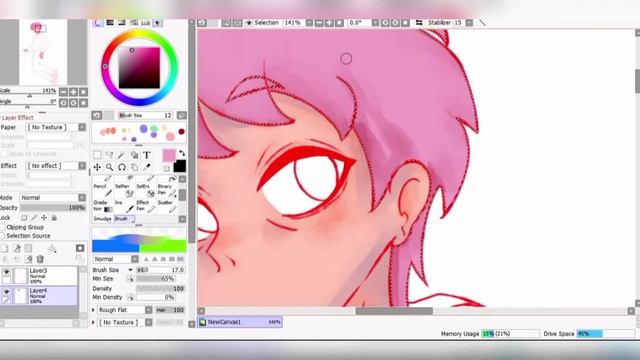640x360 pixels.
Task: Create a new linework layer
Action: (x=17, y=248)
